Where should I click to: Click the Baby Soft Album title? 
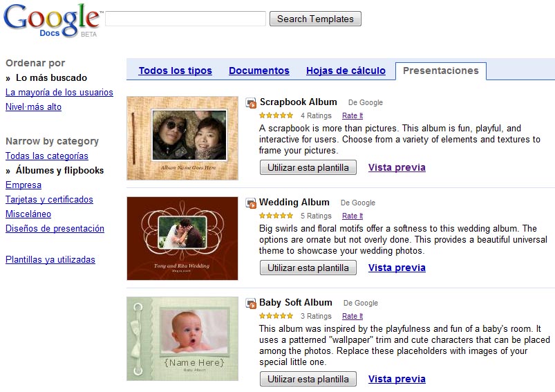point(296,302)
